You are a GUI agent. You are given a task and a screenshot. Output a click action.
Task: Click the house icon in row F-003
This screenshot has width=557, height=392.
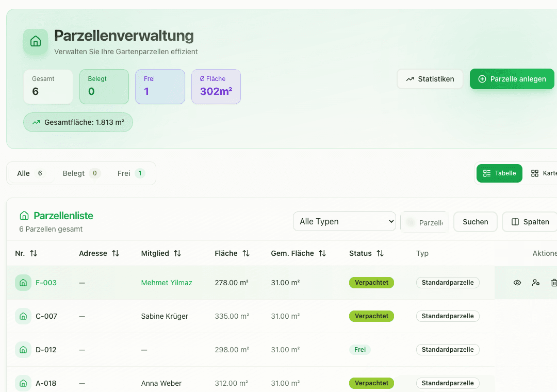point(23,283)
